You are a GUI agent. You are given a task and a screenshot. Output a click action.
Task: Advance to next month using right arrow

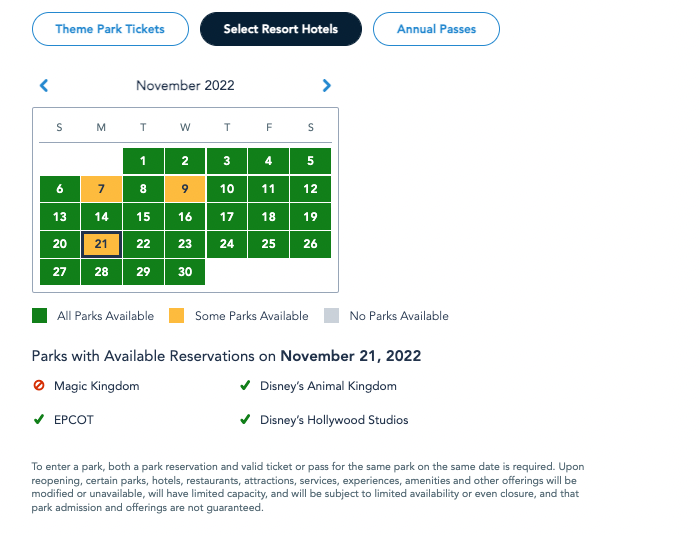pos(327,86)
